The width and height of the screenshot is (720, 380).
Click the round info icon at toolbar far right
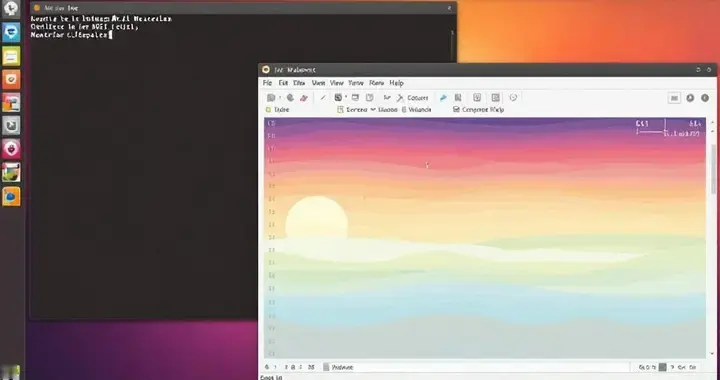[705, 98]
